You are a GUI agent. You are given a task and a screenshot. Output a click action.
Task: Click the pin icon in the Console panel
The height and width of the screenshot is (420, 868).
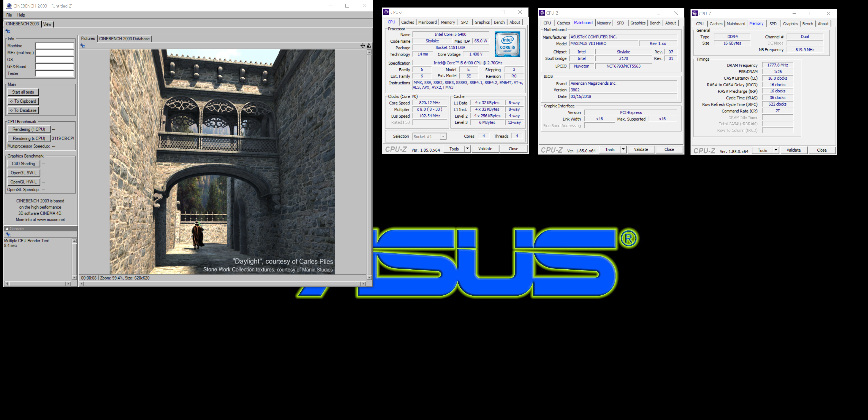pyautogui.click(x=8, y=234)
